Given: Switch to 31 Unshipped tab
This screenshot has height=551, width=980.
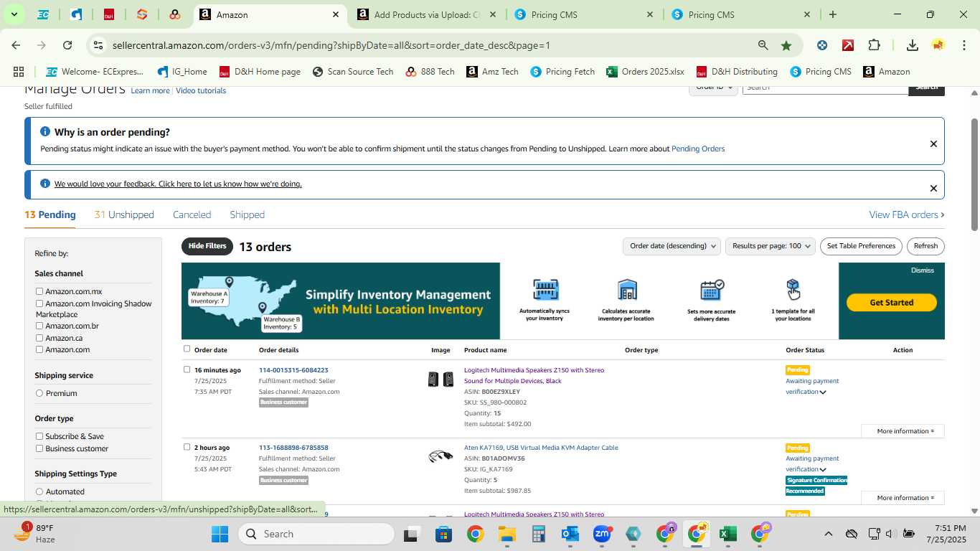Looking at the screenshot, I should (124, 215).
